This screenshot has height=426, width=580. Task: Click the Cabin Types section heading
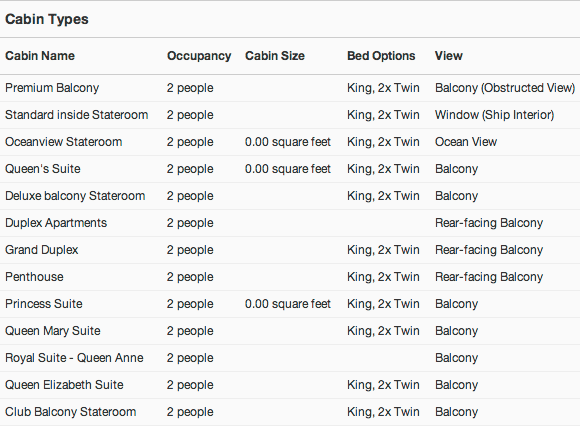pyautogui.click(x=47, y=19)
